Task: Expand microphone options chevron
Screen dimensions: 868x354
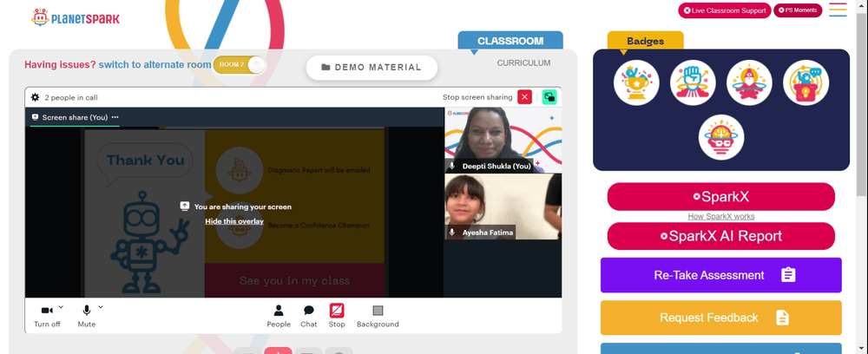Action: [101, 307]
